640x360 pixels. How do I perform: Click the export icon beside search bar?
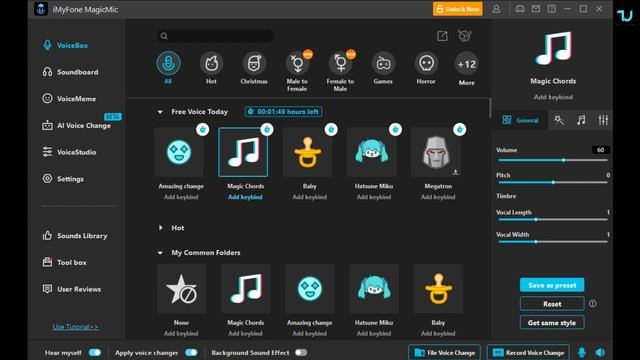click(x=442, y=36)
